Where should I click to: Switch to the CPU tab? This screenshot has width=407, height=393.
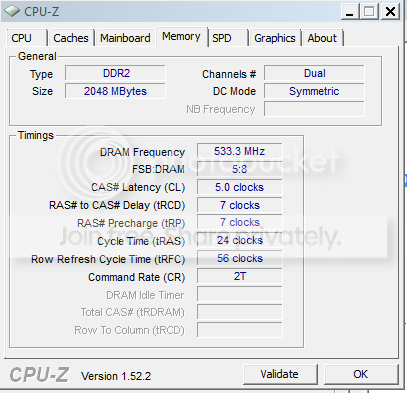[26, 38]
